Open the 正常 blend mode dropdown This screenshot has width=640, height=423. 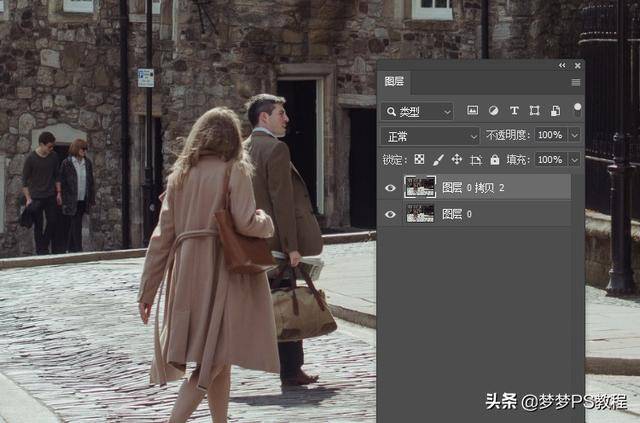(x=432, y=135)
